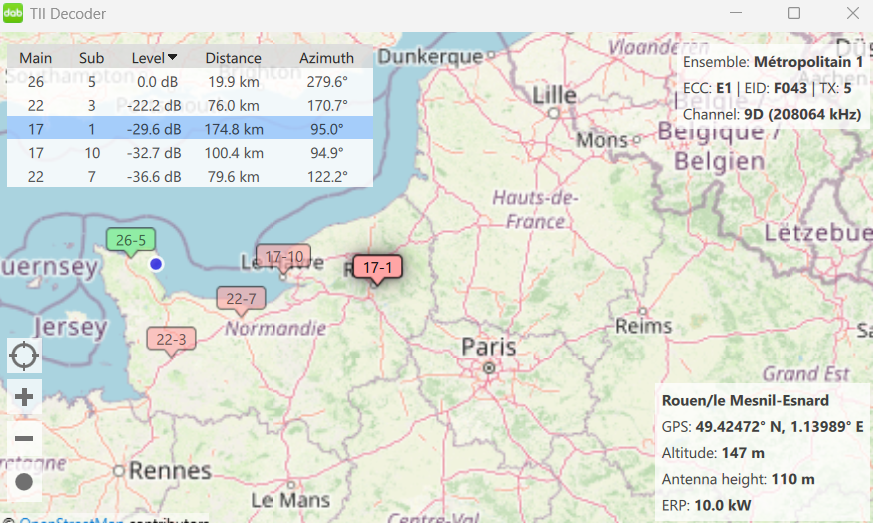Sort the table by Azimuth column
873x523 pixels.
[x=326, y=58]
